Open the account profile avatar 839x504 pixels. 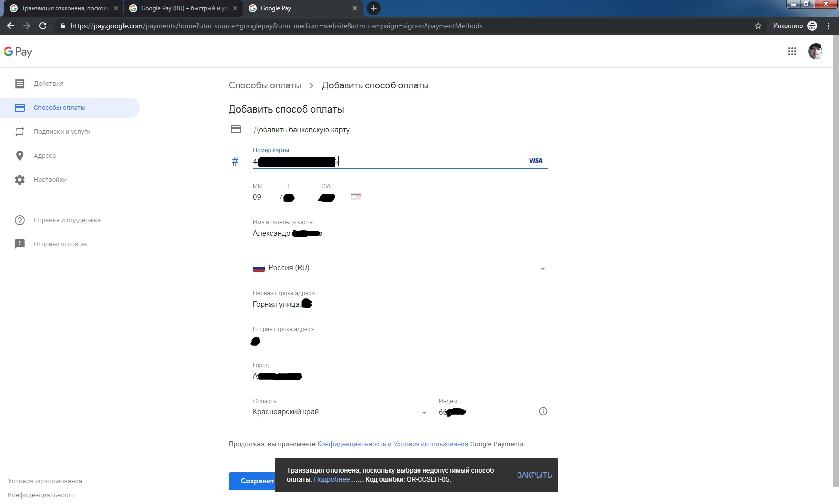click(815, 51)
